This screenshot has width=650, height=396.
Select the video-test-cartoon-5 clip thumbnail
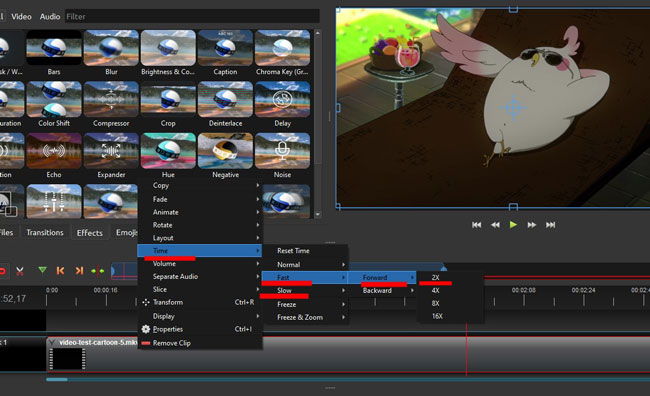pos(67,359)
